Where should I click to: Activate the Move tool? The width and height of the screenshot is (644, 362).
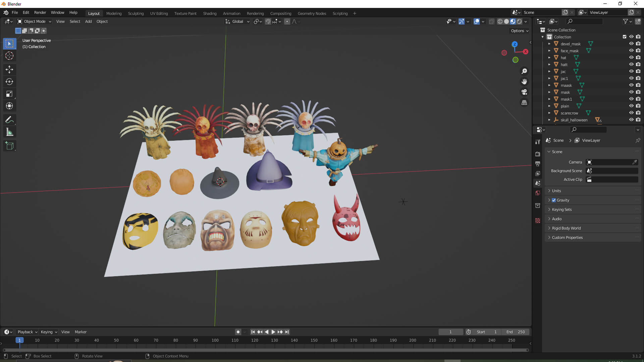pos(9,69)
